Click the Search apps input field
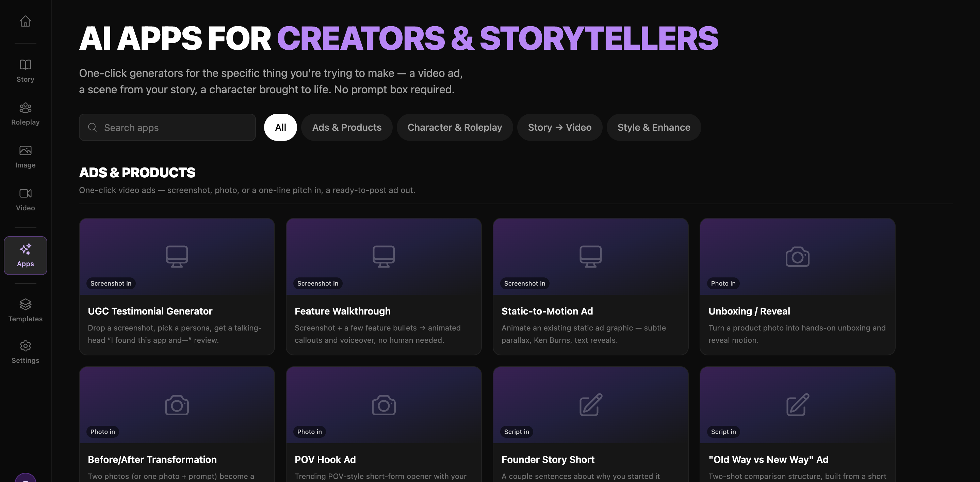Viewport: 980px width, 482px height. (167, 127)
